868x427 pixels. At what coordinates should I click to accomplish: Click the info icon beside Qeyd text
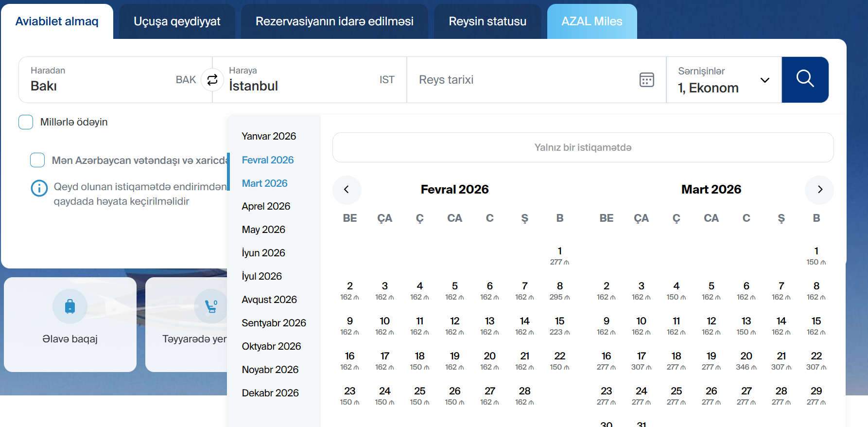coord(39,188)
